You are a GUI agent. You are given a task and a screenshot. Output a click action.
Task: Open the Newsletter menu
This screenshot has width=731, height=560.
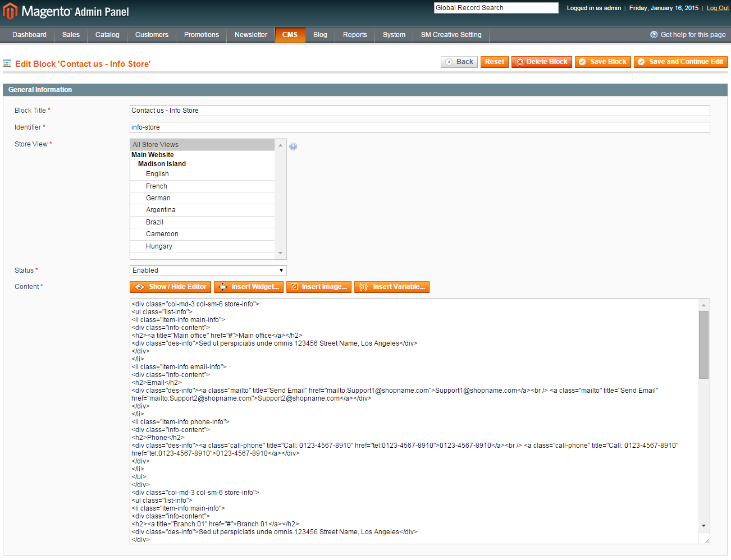(251, 35)
